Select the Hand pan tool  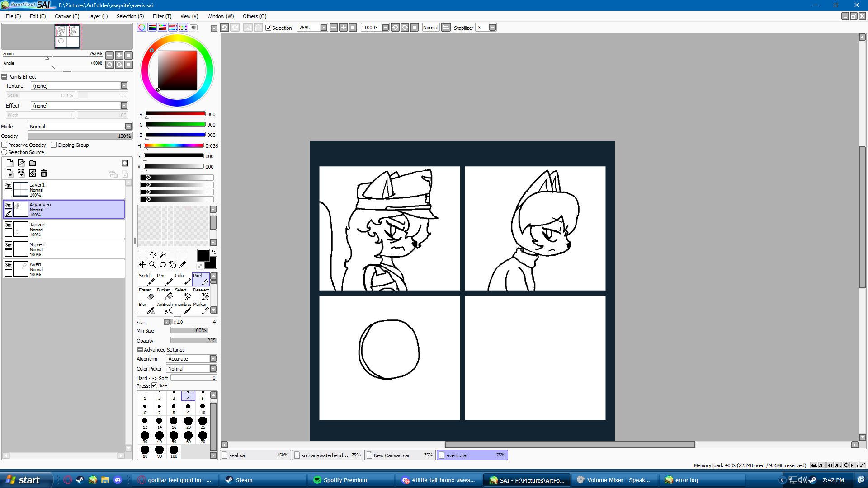(x=172, y=265)
